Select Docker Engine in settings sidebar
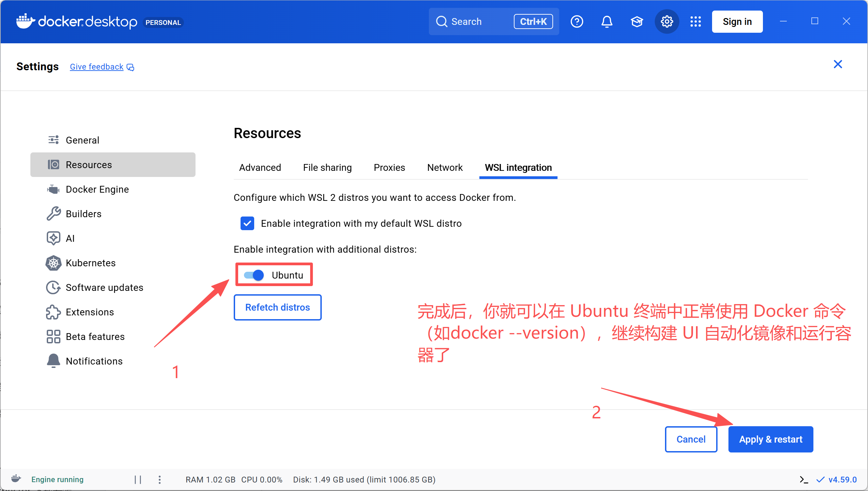 pyautogui.click(x=97, y=189)
